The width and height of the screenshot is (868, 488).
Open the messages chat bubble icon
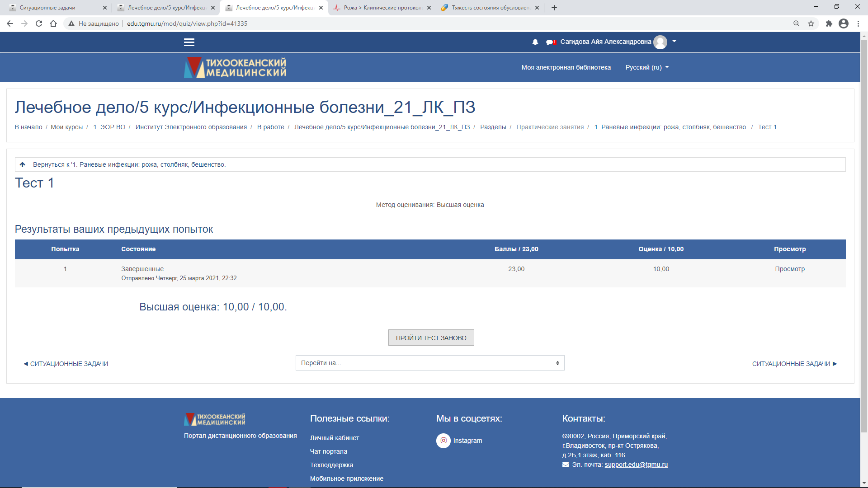coord(550,42)
